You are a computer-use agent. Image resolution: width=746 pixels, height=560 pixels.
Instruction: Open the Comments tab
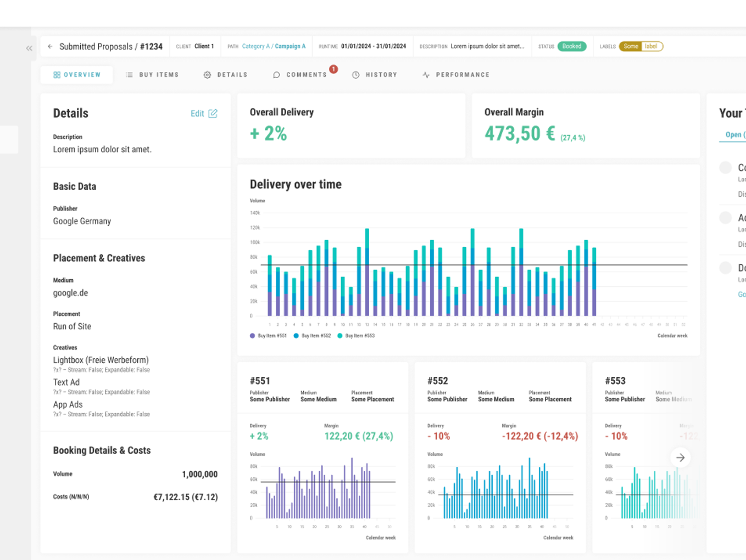(300, 75)
